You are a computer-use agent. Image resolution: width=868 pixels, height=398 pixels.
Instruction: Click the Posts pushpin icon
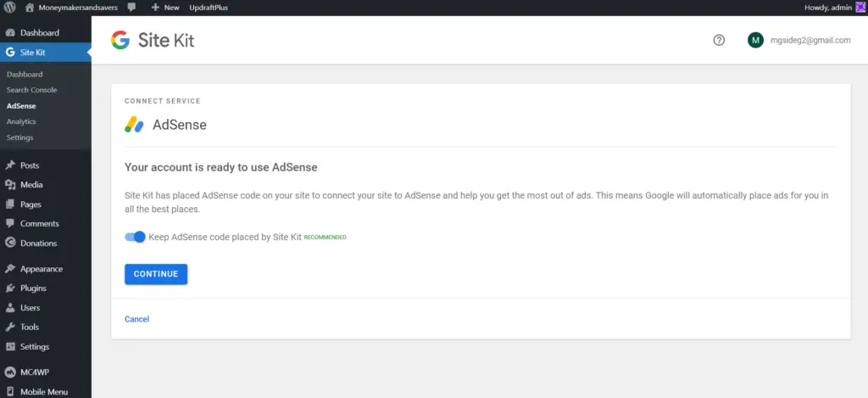(10, 165)
